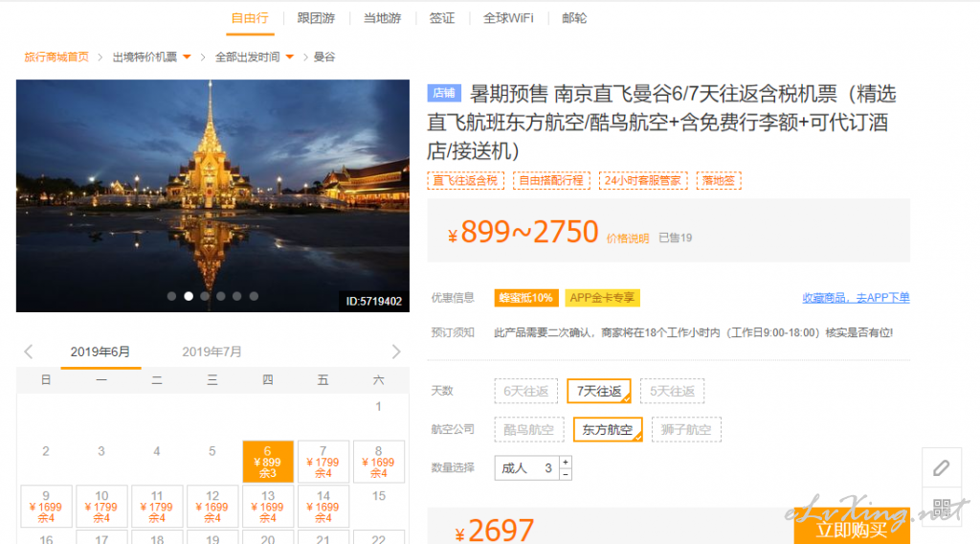Select June 13 departure date
The image size is (980, 544).
pyautogui.click(x=268, y=506)
